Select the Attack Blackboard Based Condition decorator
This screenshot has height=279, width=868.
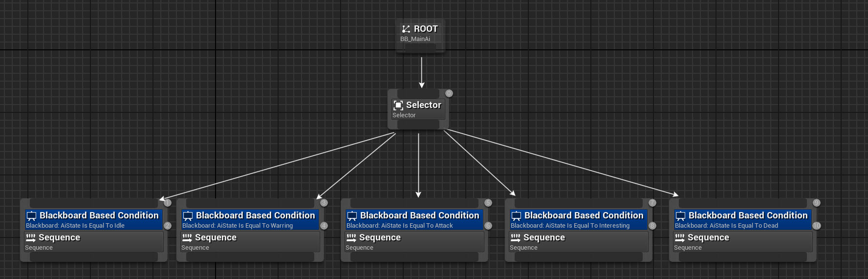pos(414,220)
